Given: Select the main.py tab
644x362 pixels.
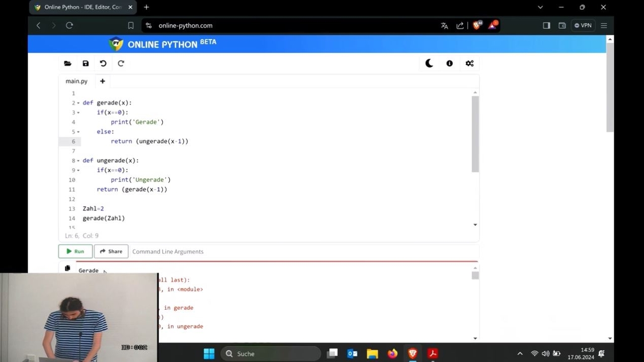Looking at the screenshot, I should pyautogui.click(x=76, y=81).
